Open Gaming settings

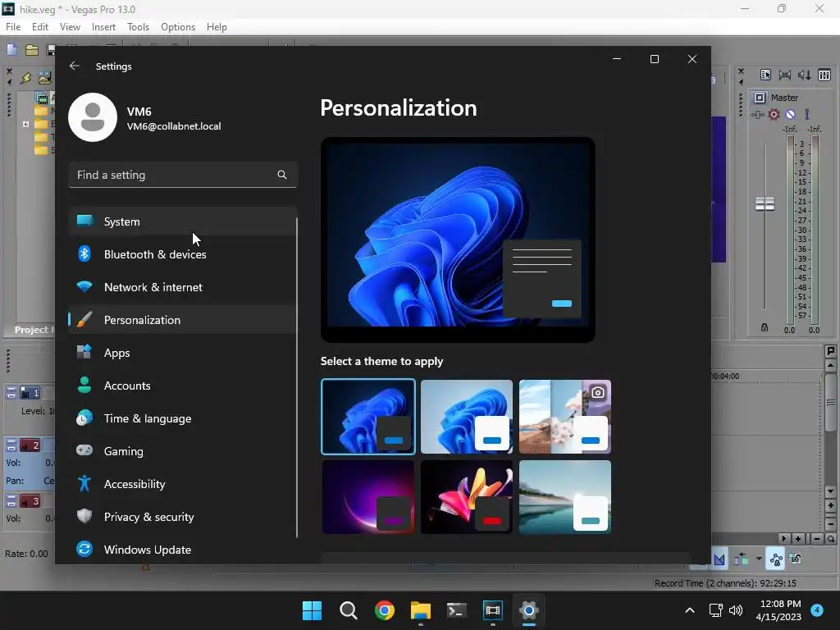182,451
